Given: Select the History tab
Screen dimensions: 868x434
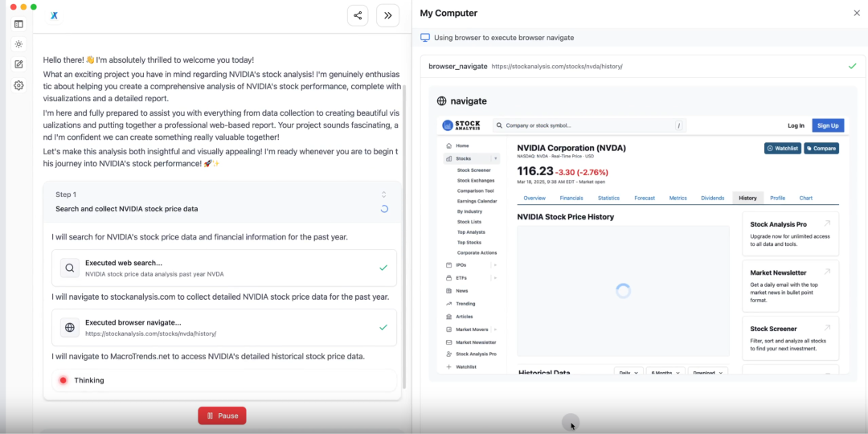Looking at the screenshot, I should pos(748,199).
